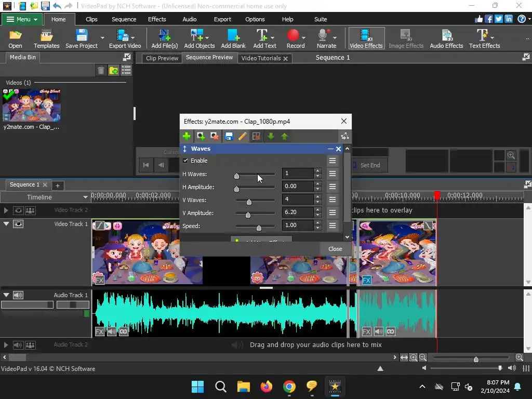This screenshot has width=532, height=399.
Task: Click the timeline zoom slider handle
Action: [x=476, y=360]
